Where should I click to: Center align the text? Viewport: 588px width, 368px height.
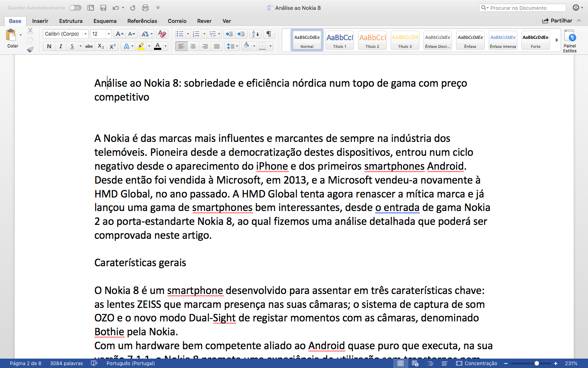tap(193, 46)
